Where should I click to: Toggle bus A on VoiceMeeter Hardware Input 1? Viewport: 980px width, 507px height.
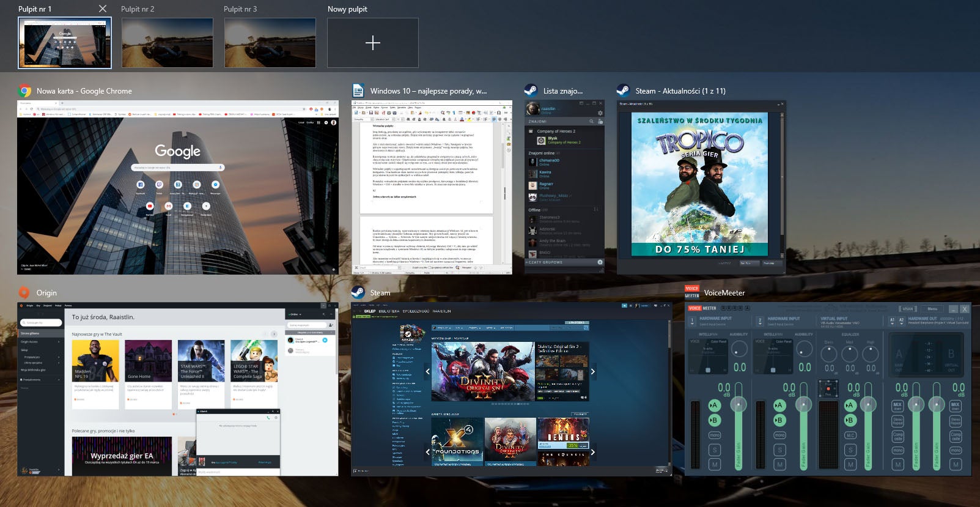click(713, 405)
